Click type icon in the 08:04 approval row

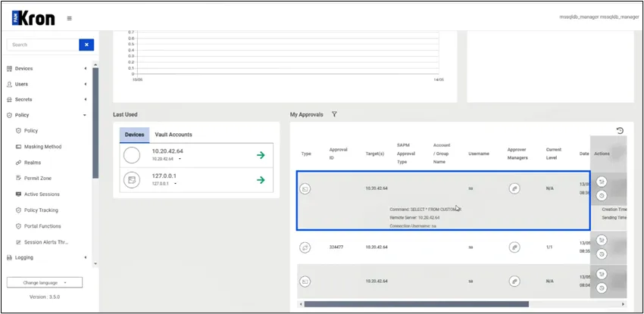pyautogui.click(x=305, y=281)
